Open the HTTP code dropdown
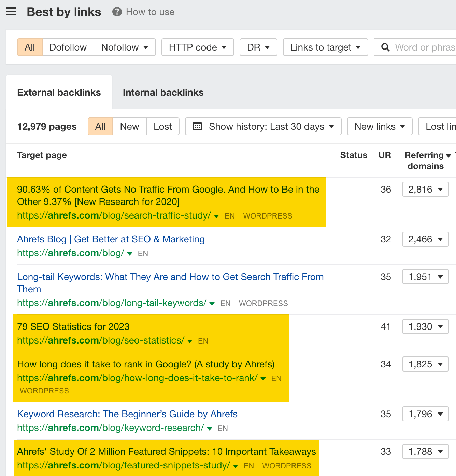The image size is (456, 476). click(197, 47)
